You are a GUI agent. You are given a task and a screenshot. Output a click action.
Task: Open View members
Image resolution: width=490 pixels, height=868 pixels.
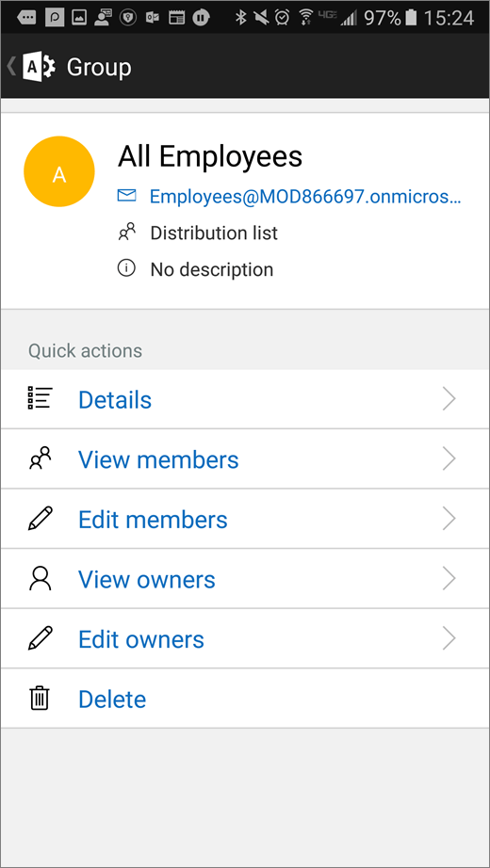tap(245, 458)
